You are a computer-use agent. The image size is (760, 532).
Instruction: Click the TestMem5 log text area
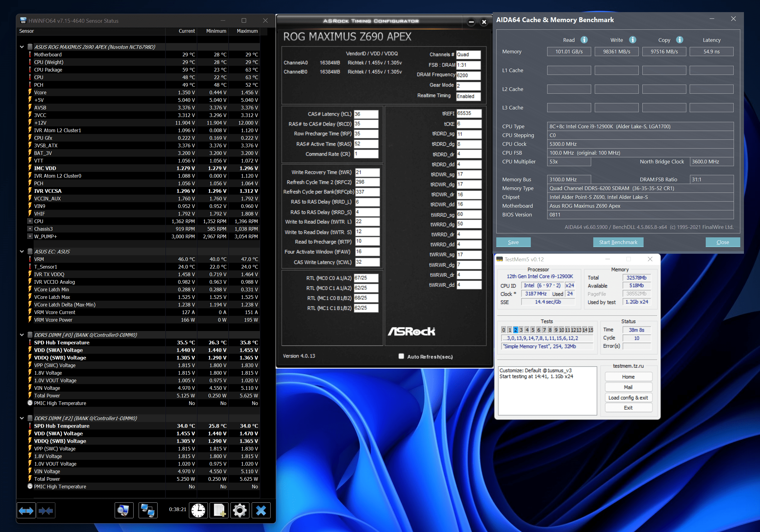click(547, 390)
